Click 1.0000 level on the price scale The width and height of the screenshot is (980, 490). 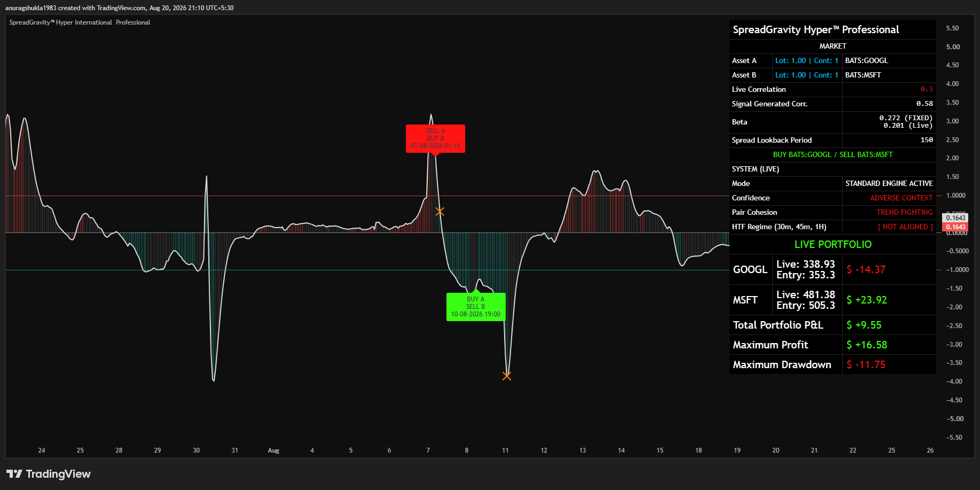point(955,196)
